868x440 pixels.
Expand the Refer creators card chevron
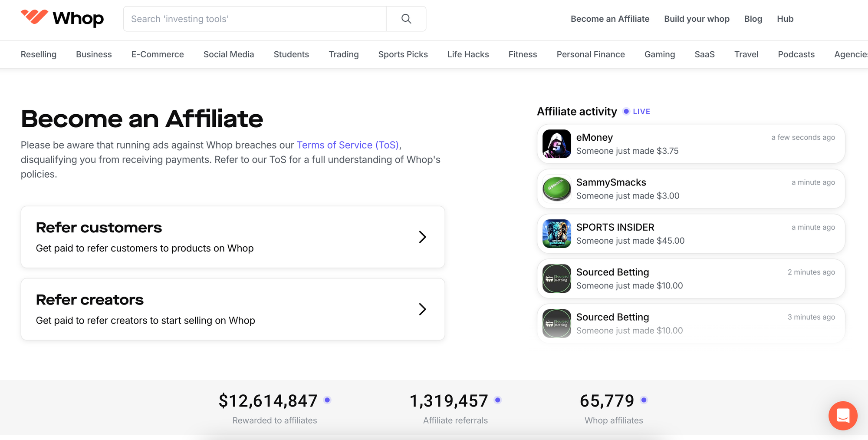(x=422, y=309)
